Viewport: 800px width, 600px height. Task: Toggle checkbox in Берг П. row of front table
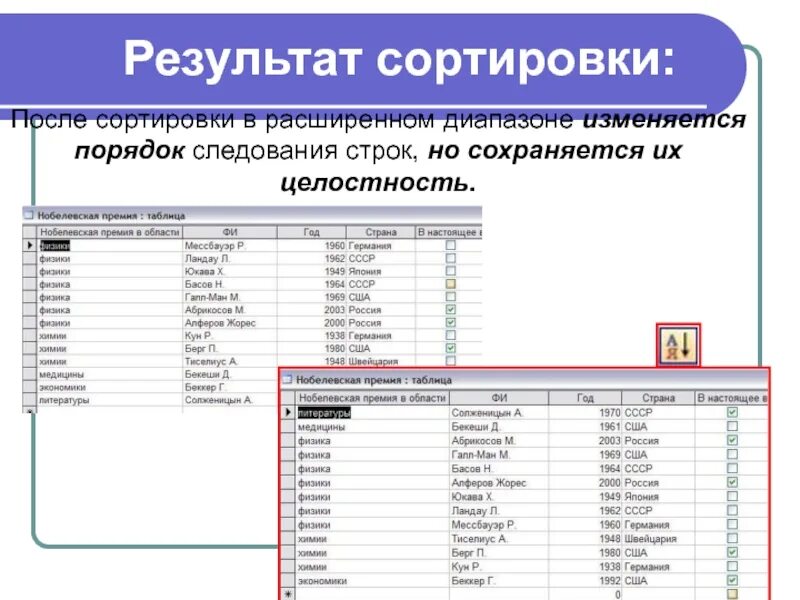click(x=732, y=552)
